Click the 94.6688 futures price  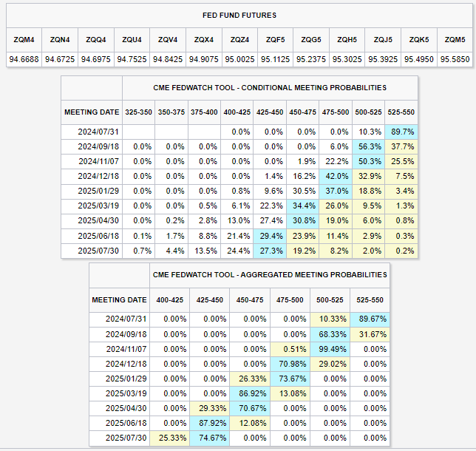coord(24,59)
